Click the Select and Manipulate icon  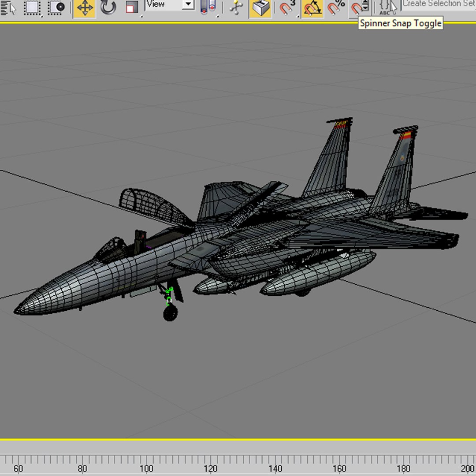point(236,8)
